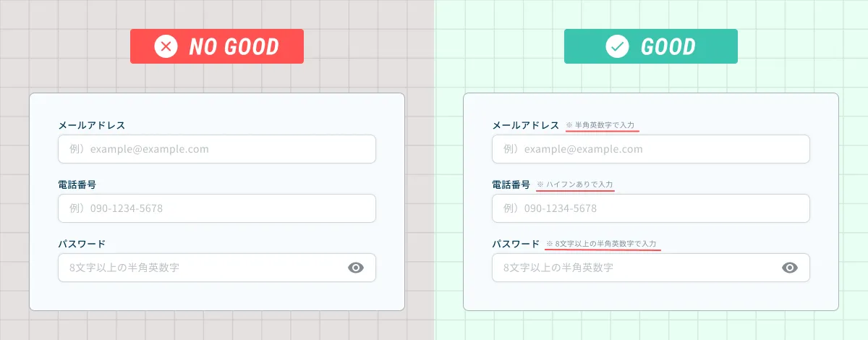The height and width of the screenshot is (340, 868).
Task: Click the right form phone number field
Action: [x=651, y=208]
